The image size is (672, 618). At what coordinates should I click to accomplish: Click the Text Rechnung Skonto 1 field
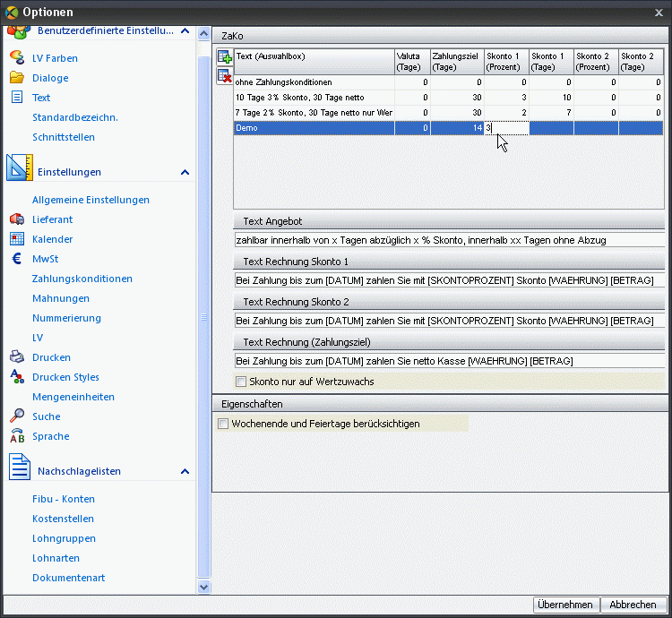click(x=449, y=280)
